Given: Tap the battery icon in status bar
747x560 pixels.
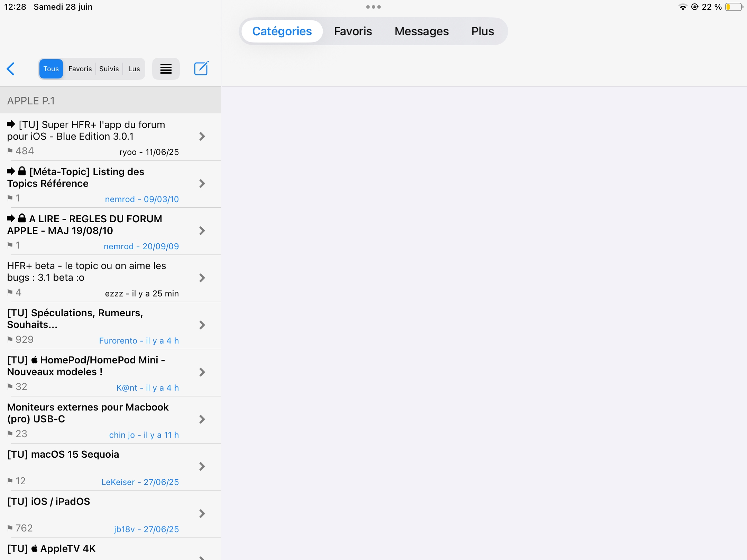Looking at the screenshot, I should click(734, 7).
